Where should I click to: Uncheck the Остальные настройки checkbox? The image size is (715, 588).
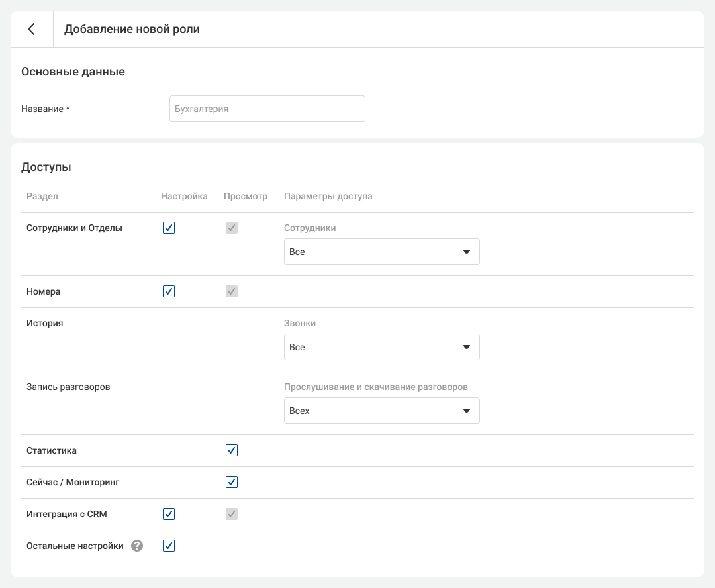[169, 546]
